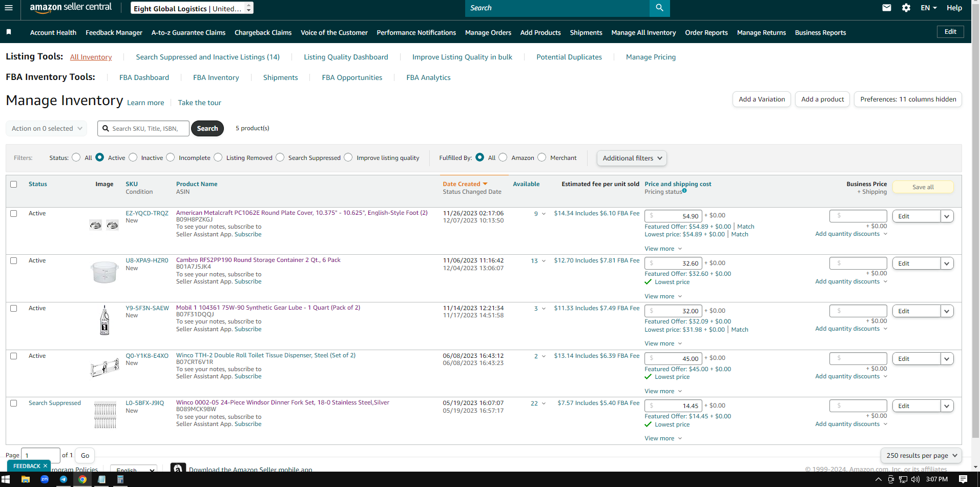The height and width of the screenshot is (487, 980).
Task: Open the Cambro storage container thumbnail
Action: pyautogui.click(x=105, y=272)
